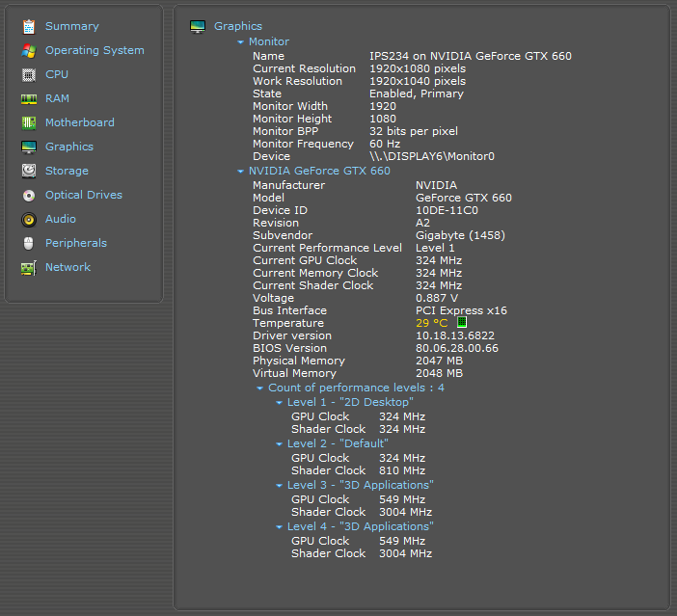
Task: Click the Optical Drives disc icon
Action: click(x=29, y=196)
